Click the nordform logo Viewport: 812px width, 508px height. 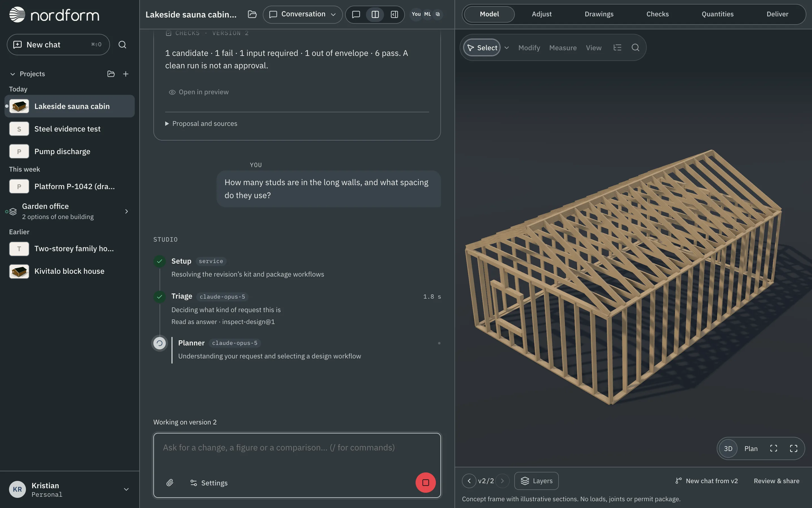click(x=54, y=14)
